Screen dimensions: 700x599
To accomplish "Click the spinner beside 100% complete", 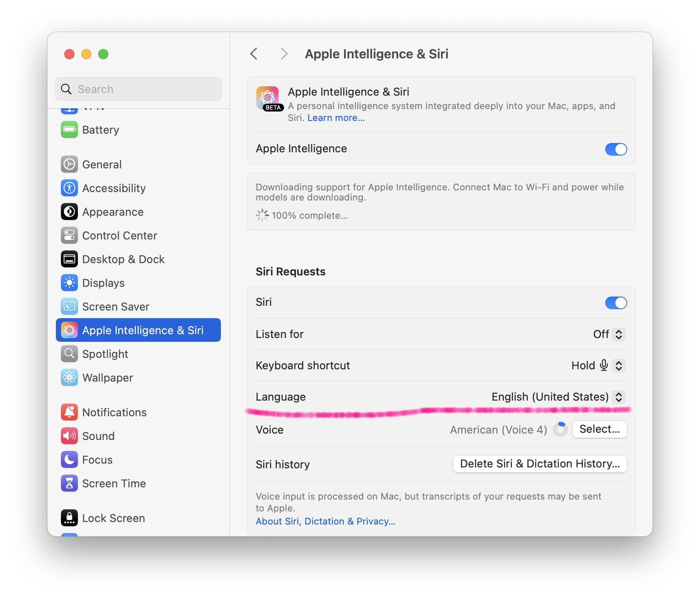I will (x=262, y=215).
